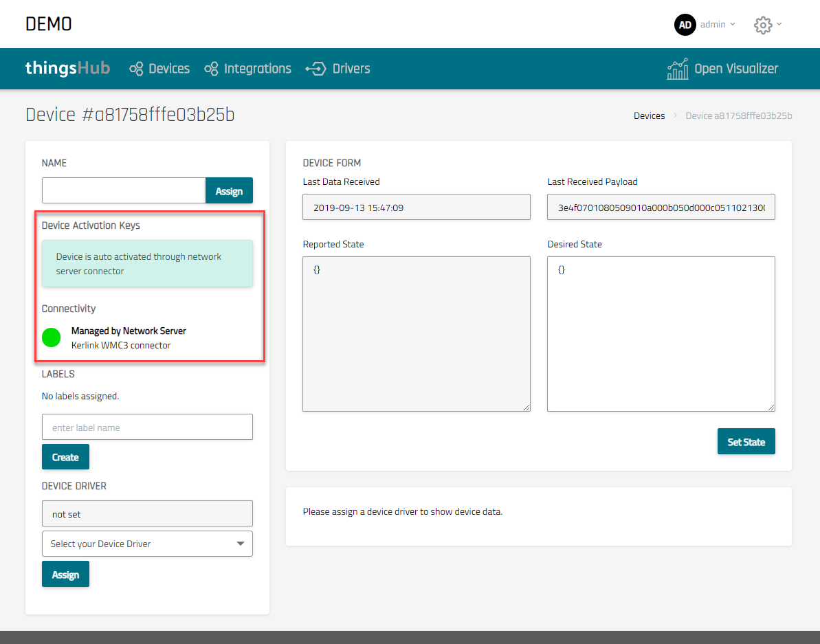Click the Integrations nav icon

[x=212, y=69]
